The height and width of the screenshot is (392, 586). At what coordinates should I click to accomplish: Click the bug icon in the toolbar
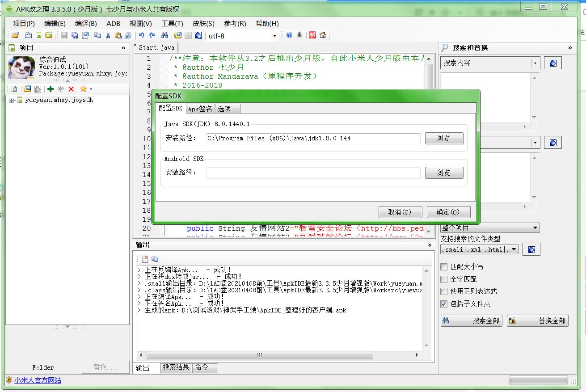coord(299,35)
